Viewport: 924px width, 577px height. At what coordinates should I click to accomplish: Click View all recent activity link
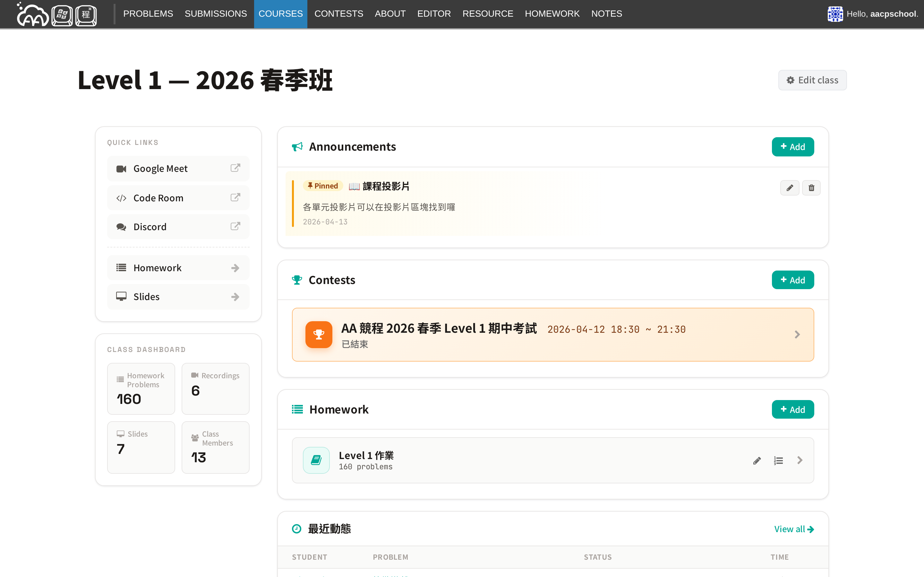click(794, 529)
